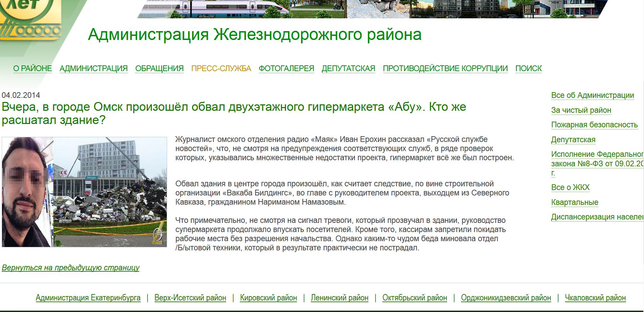Go to 'Чкаловский район' footer link
The height and width of the screenshot is (312, 644).
coord(595,298)
